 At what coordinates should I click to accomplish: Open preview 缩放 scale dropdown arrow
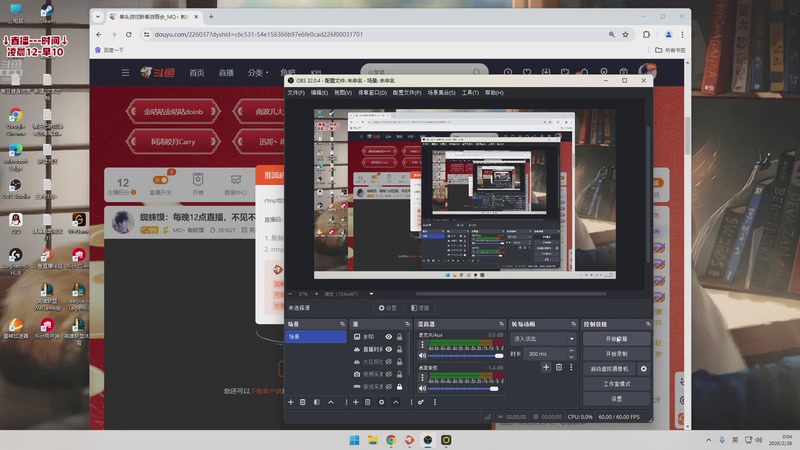(x=371, y=294)
